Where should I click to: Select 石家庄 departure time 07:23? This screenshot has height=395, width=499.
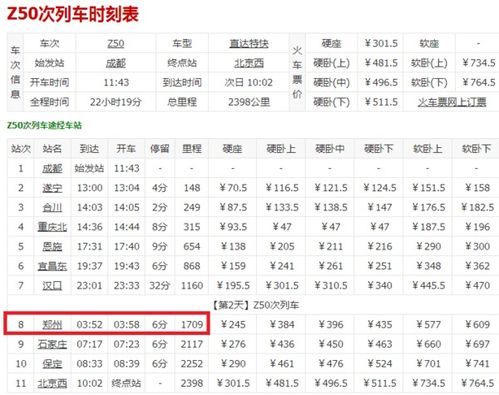(x=126, y=344)
